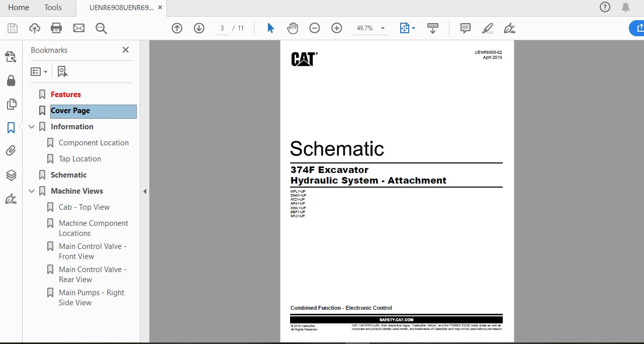This screenshot has height=344, width=644.
Task: Open notifications bell icon
Action: 625,7
